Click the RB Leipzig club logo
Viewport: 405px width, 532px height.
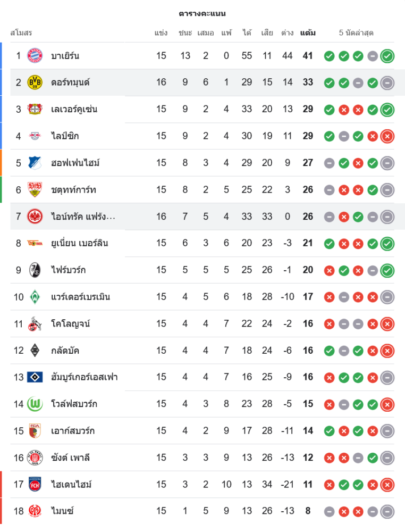click(35, 136)
